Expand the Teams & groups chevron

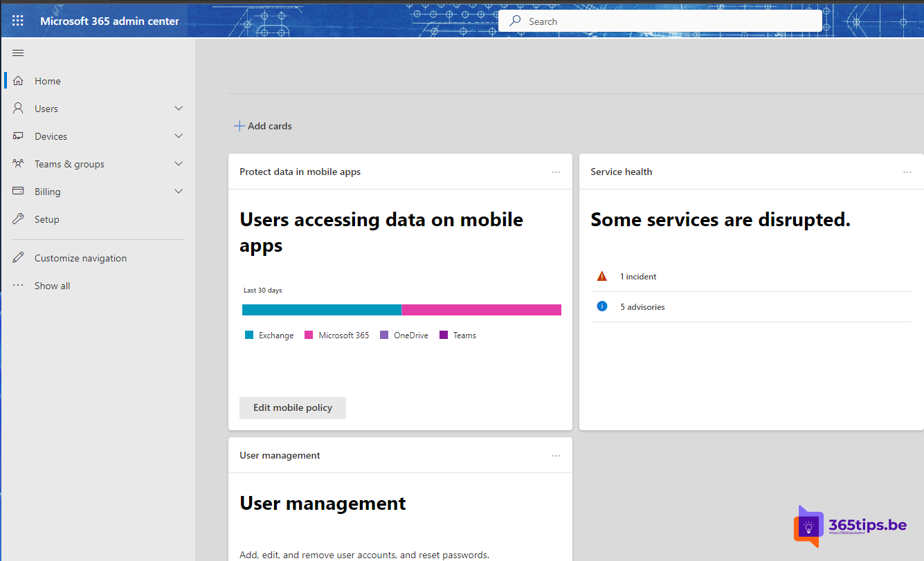tap(179, 164)
